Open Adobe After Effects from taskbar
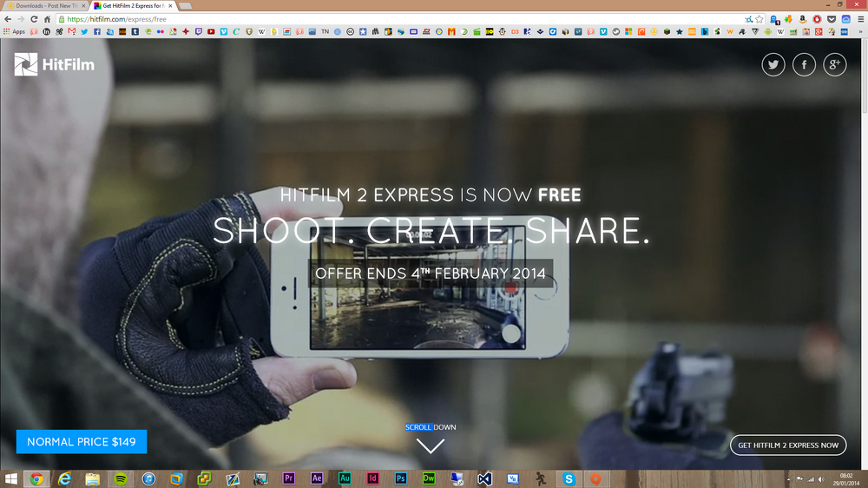This screenshot has height=488, width=868. (317, 478)
